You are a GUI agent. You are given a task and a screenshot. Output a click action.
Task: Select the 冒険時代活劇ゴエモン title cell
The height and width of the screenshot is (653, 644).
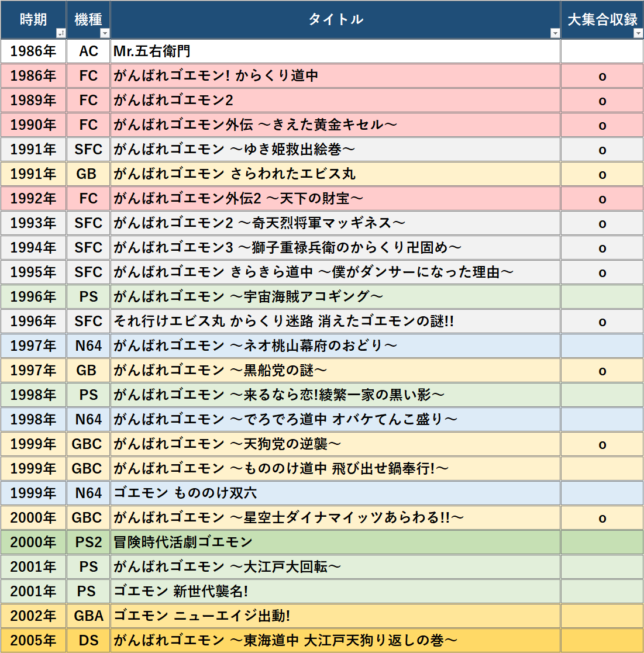click(x=335, y=543)
